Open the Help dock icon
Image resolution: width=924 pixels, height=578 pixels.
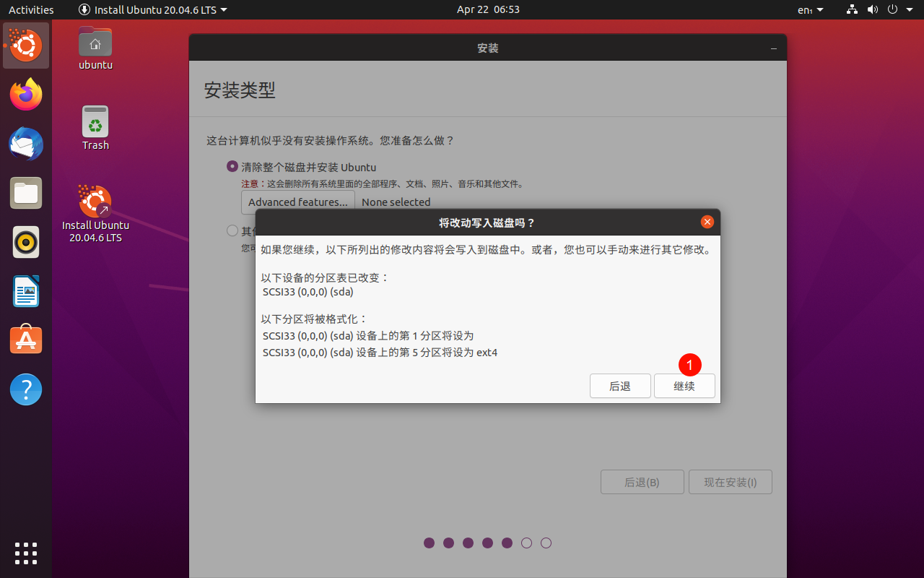coord(26,389)
